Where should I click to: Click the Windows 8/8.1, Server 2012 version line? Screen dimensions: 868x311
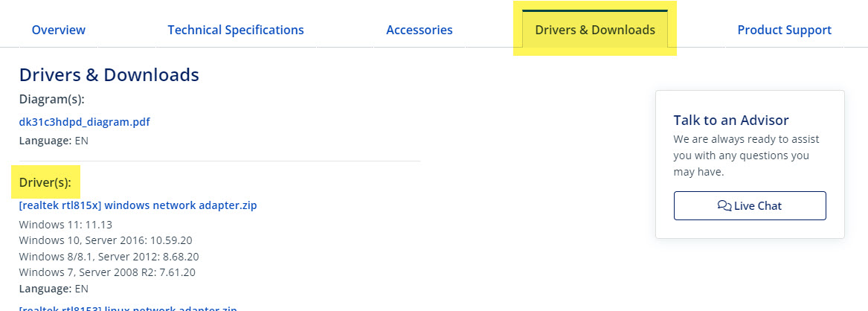click(x=109, y=257)
